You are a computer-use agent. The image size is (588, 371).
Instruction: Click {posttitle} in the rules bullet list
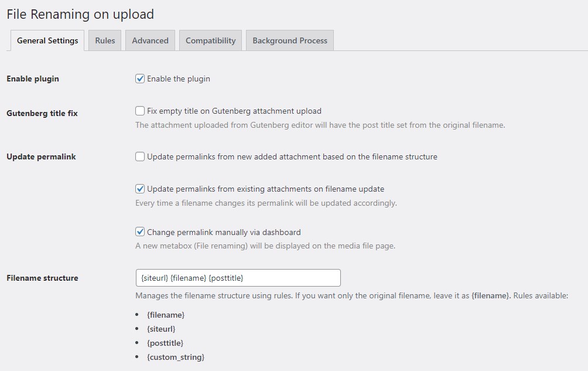point(165,343)
